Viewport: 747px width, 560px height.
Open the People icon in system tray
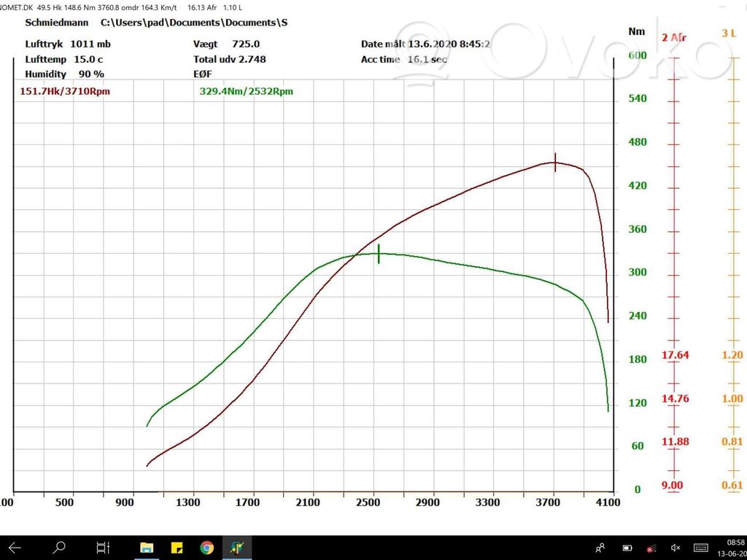point(600,548)
